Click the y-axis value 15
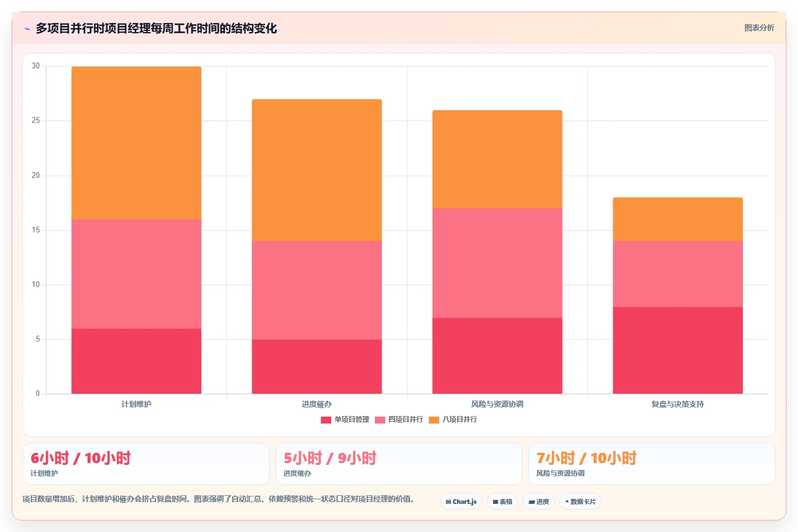This screenshot has width=798, height=532. 36,230
